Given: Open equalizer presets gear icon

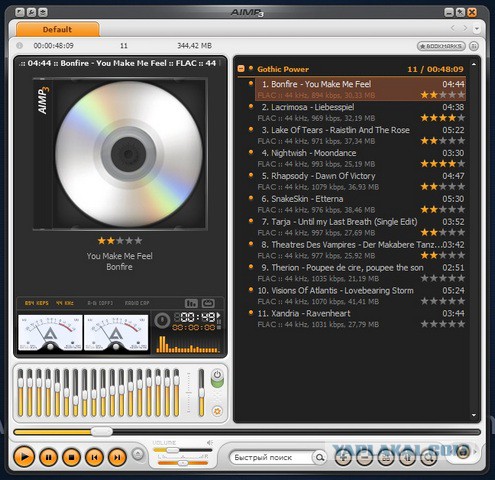Looking at the screenshot, I should 217,411.
